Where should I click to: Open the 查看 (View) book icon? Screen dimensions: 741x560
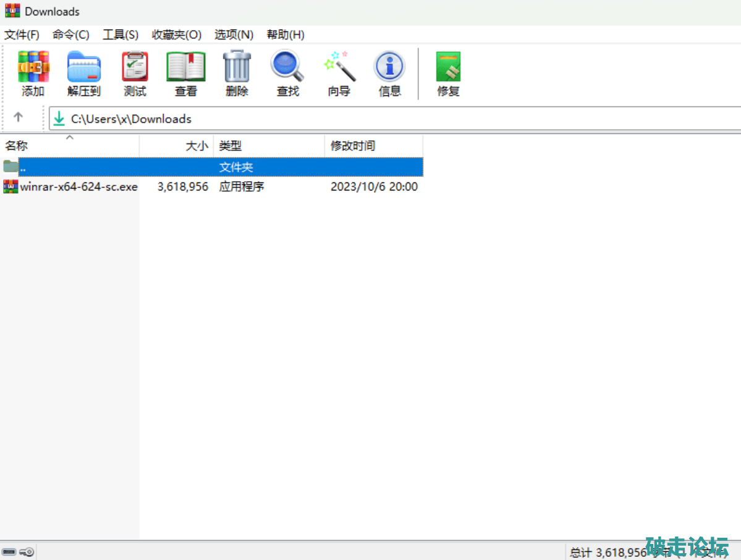click(185, 74)
